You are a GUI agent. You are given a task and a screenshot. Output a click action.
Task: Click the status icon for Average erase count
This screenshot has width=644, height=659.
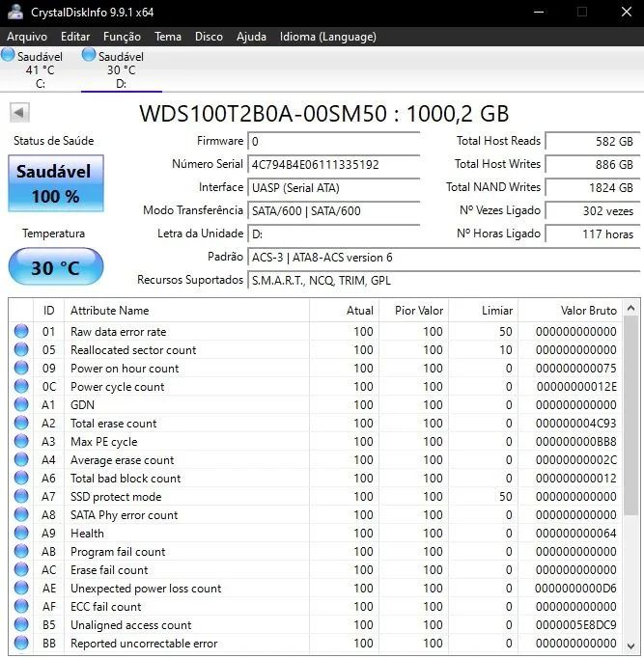pyautogui.click(x=21, y=459)
